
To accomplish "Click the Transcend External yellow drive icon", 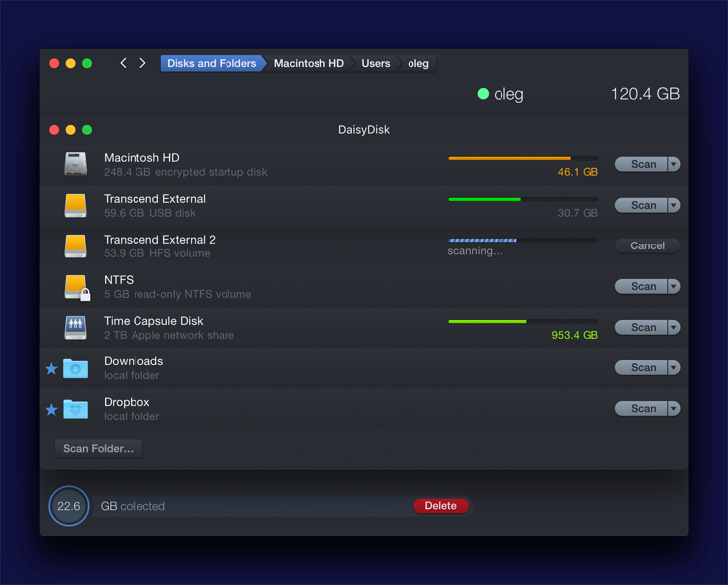I will 76,205.
